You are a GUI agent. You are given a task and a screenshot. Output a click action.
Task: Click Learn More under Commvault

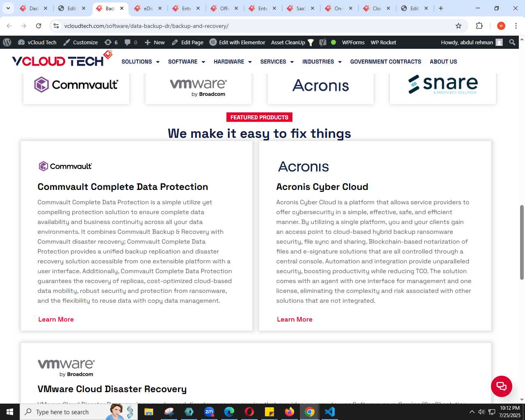(x=56, y=320)
